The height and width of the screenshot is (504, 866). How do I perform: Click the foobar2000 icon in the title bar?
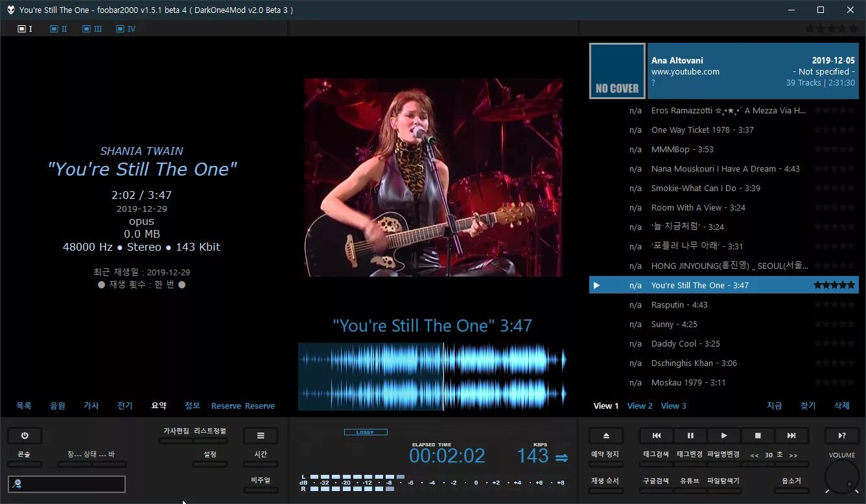[10, 10]
